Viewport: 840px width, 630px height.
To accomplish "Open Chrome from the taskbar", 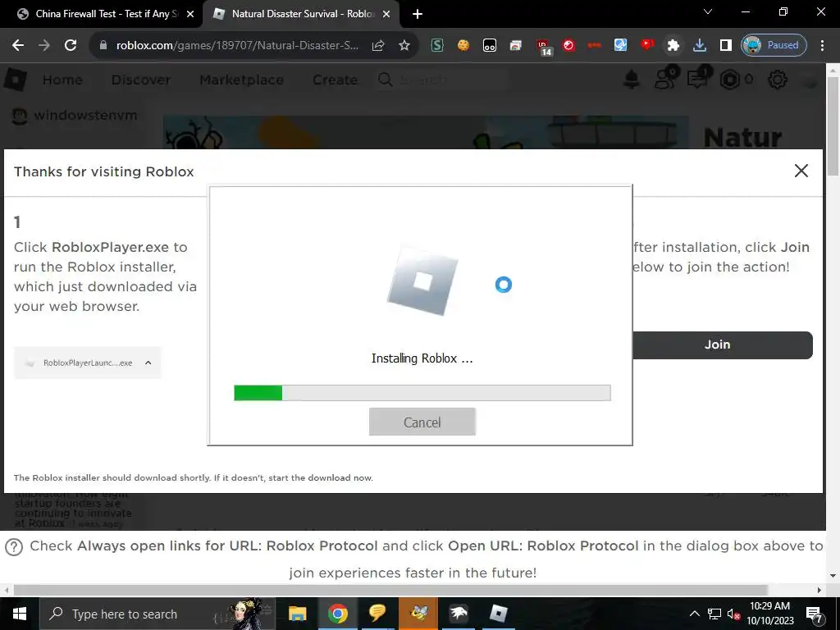I will [x=337, y=614].
